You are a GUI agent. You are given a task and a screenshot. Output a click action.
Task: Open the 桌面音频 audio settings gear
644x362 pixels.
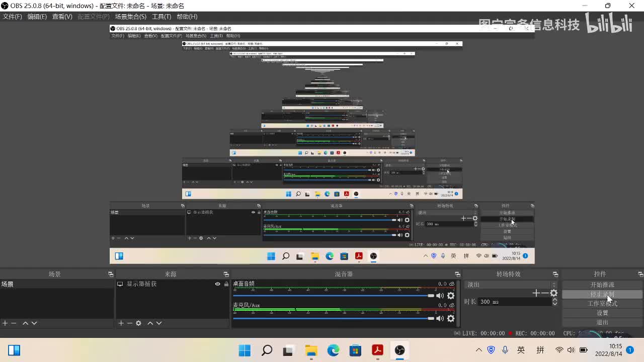[451, 296]
